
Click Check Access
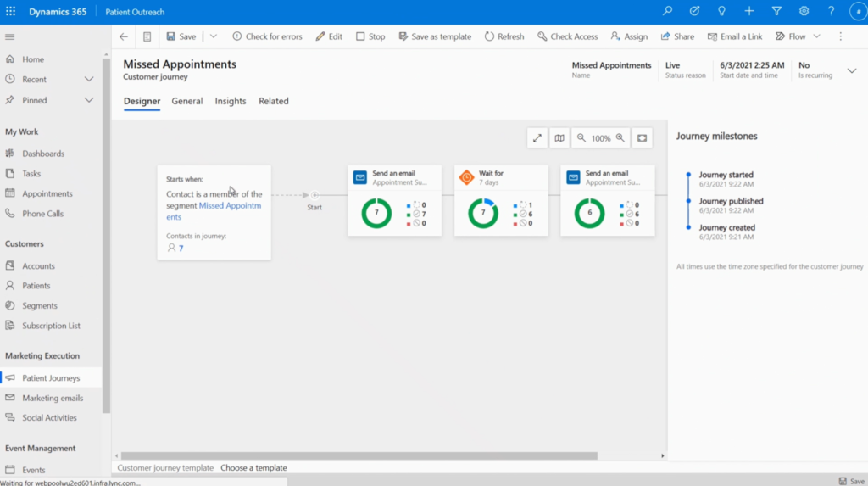[567, 36]
